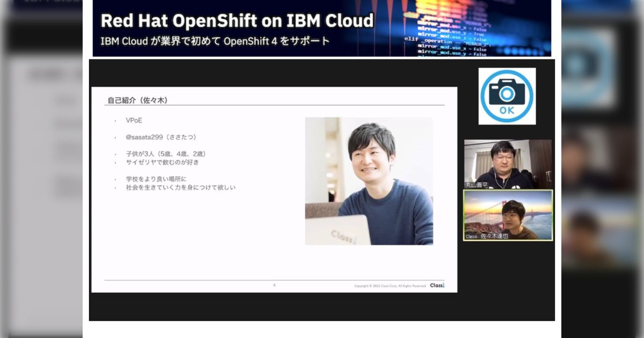Viewport: 644px width, 338px height.
Task: Click the slide page number 4
Action: pyautogui.click(x=274, y=285)
